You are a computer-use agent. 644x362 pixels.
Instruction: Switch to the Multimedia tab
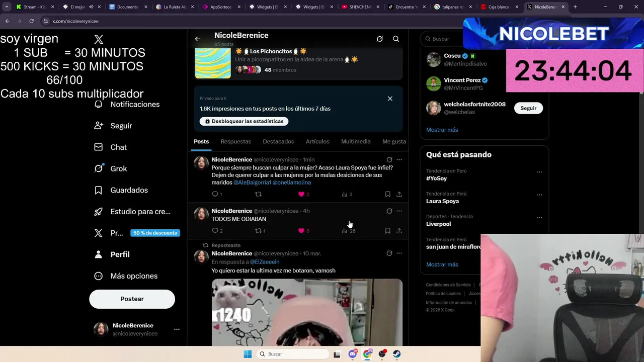(x=356, y=142)
